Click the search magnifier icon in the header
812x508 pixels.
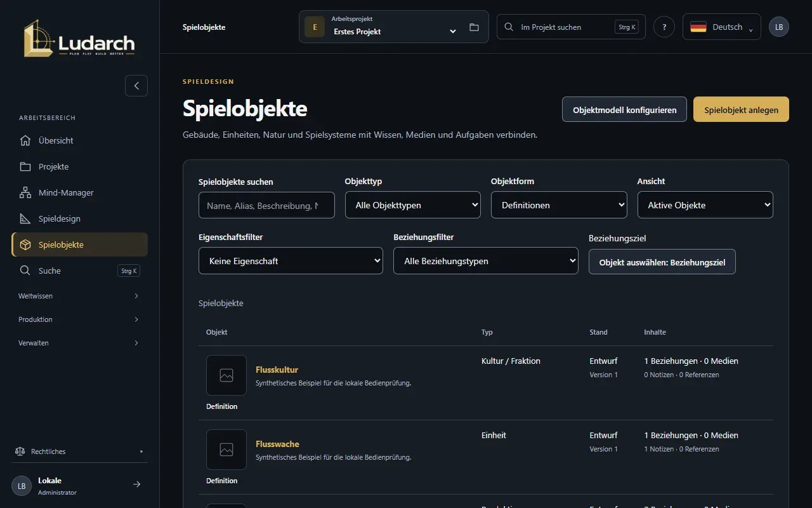pos(509,27)
